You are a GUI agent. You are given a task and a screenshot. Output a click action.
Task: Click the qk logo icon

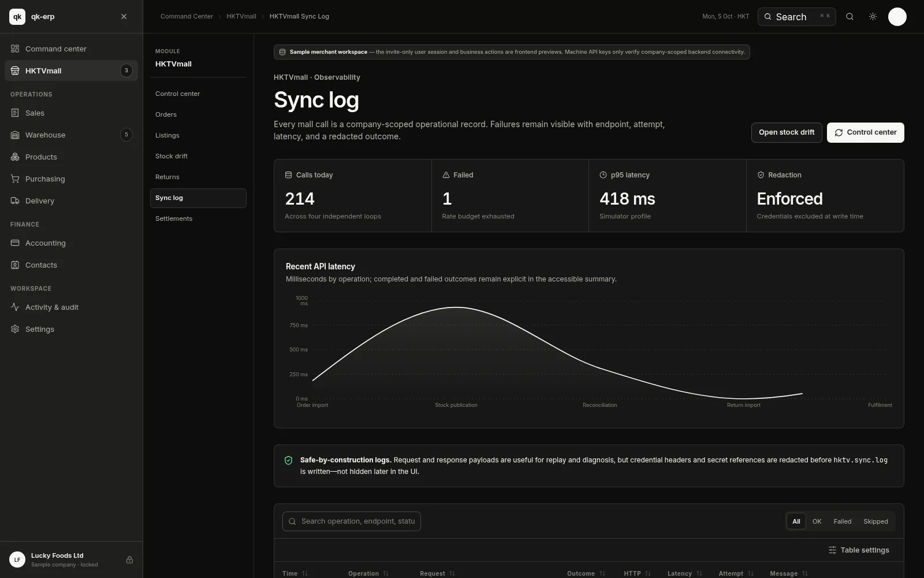pos(17,17)
